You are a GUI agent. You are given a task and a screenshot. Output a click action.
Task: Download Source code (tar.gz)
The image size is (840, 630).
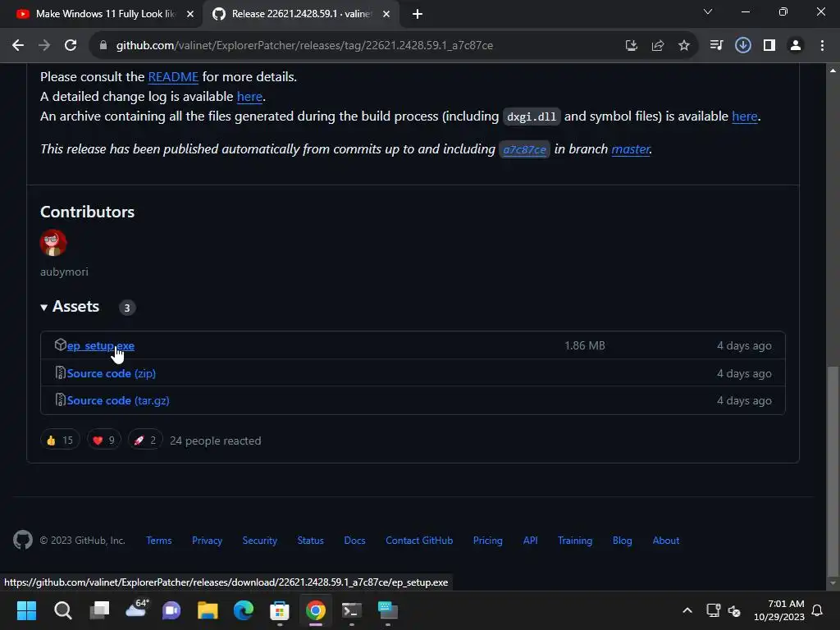[x=118, y=400]
